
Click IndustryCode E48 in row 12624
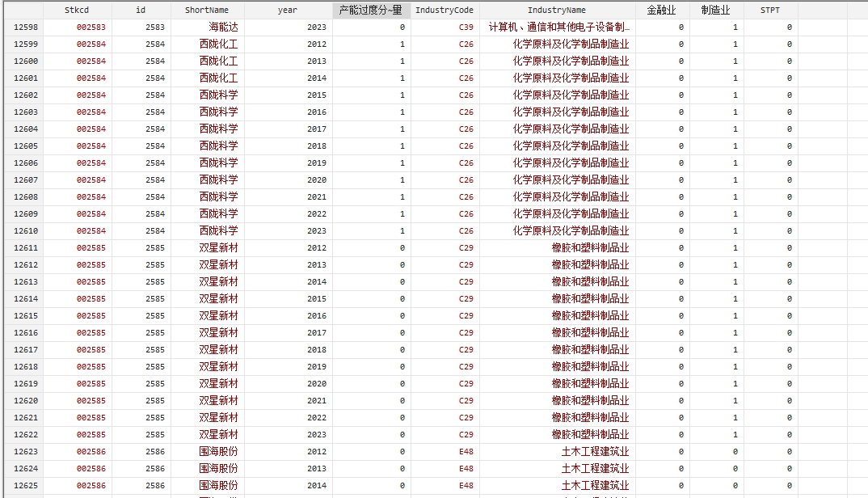[x=466, y=469]
